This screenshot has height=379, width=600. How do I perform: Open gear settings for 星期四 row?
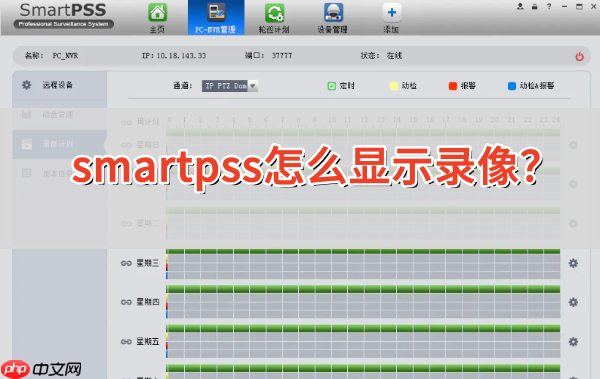click(573, 302)
